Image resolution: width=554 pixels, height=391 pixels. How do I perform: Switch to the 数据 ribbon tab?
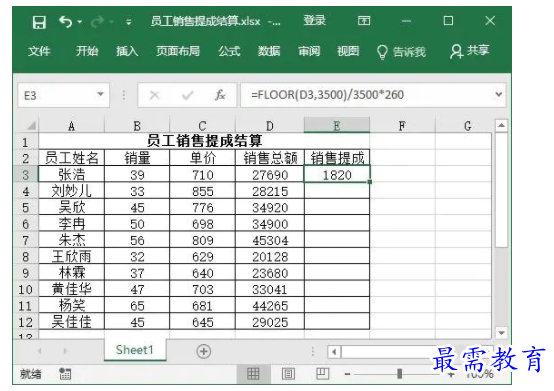(269, 51)
